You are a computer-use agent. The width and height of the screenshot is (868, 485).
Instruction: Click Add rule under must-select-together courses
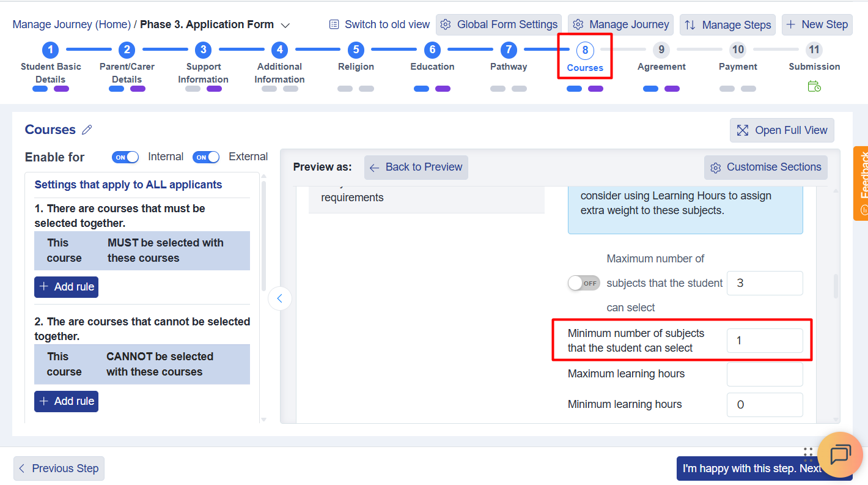(x=66, y=287)
